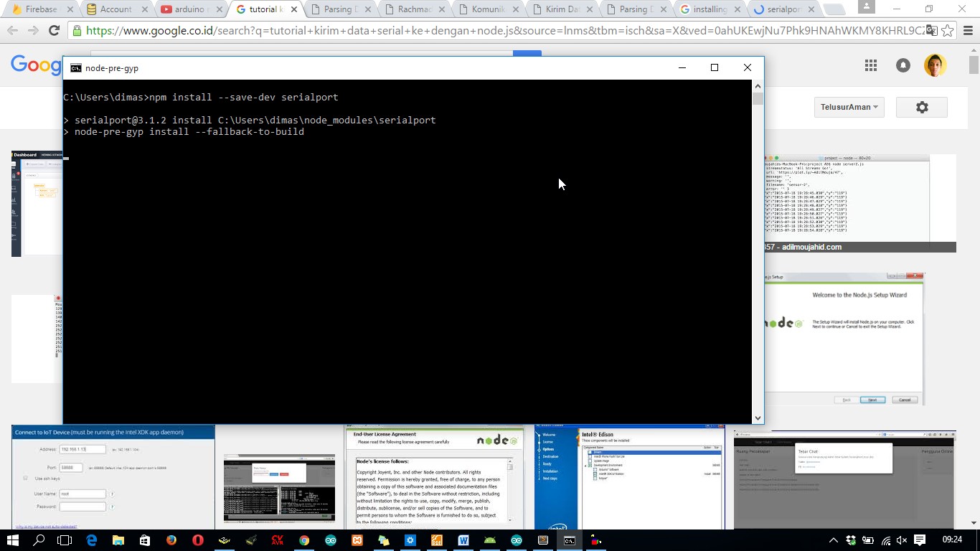The width and height of the screenshot is (980, 551).
Task: Open the Chrome customize menu
Action: pos(967,30)
